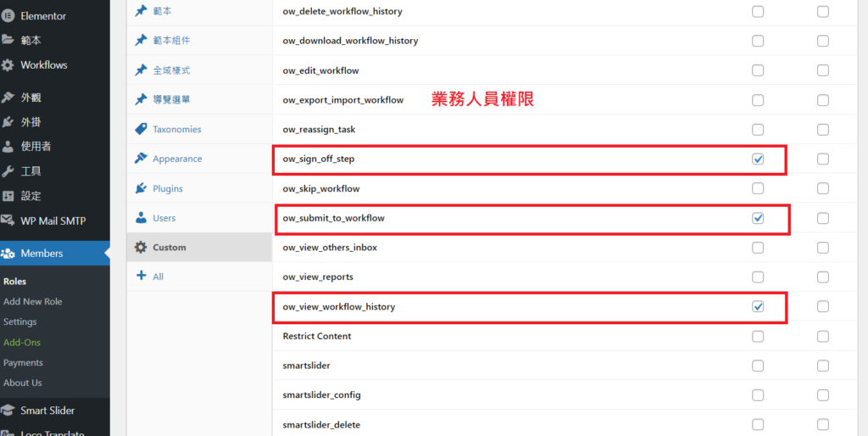
Task: Select the Plugins plug icon
Action: click(141, 188)
